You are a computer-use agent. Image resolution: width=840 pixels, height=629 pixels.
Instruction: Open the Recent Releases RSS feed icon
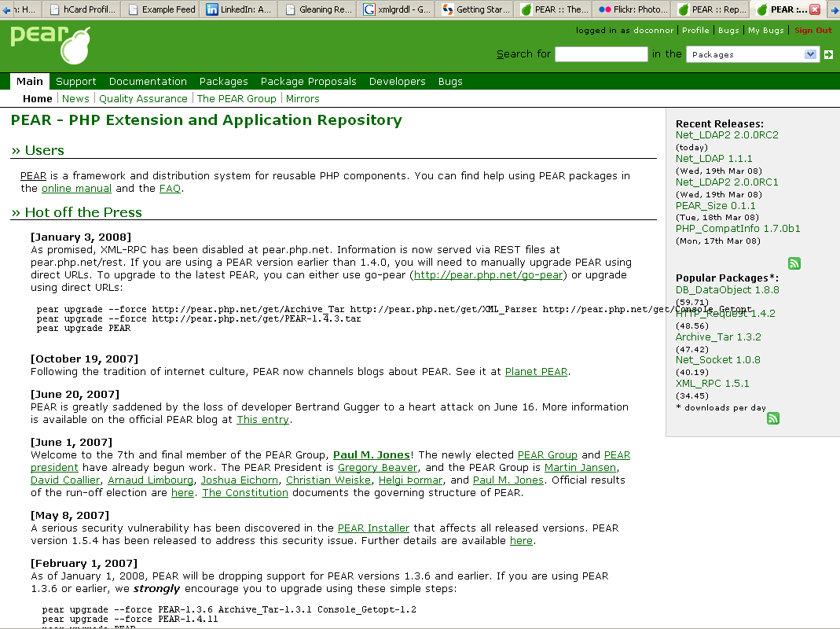[x=794, y=263]
